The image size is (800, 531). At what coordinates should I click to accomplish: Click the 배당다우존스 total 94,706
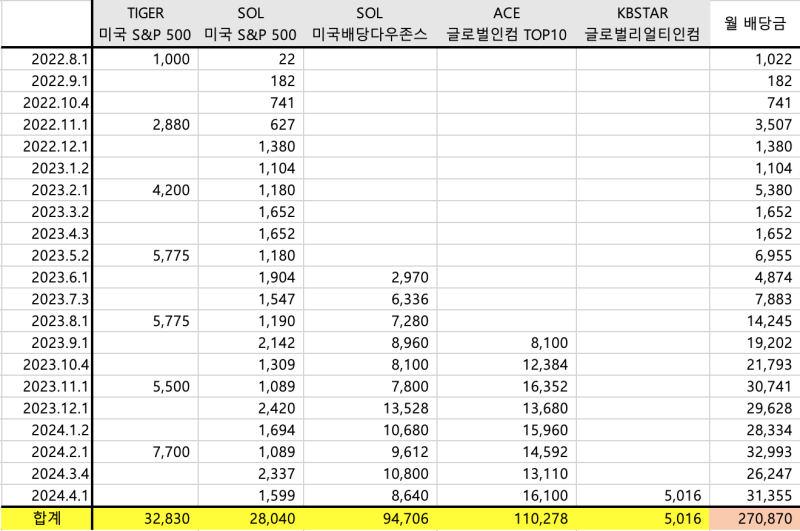click(370, 518)
